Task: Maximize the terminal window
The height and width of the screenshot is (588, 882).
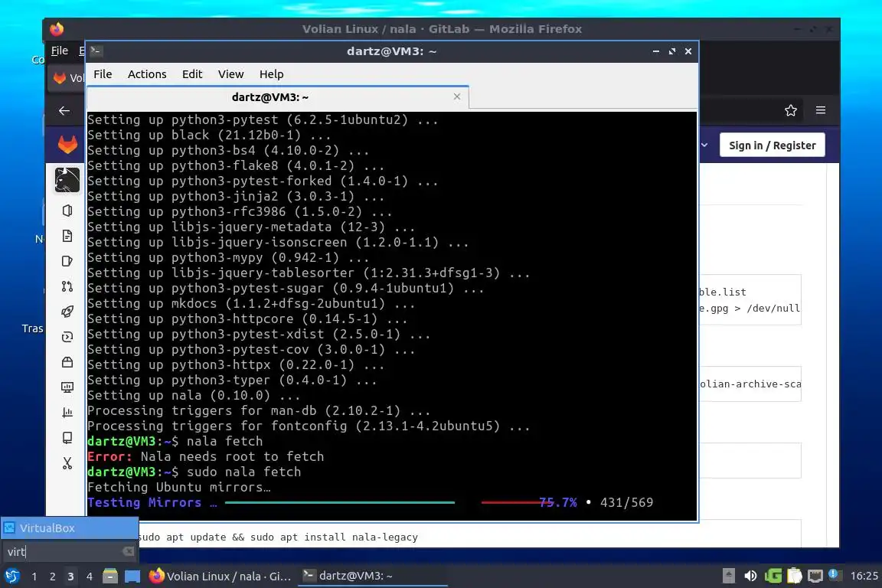Action: 672,51
